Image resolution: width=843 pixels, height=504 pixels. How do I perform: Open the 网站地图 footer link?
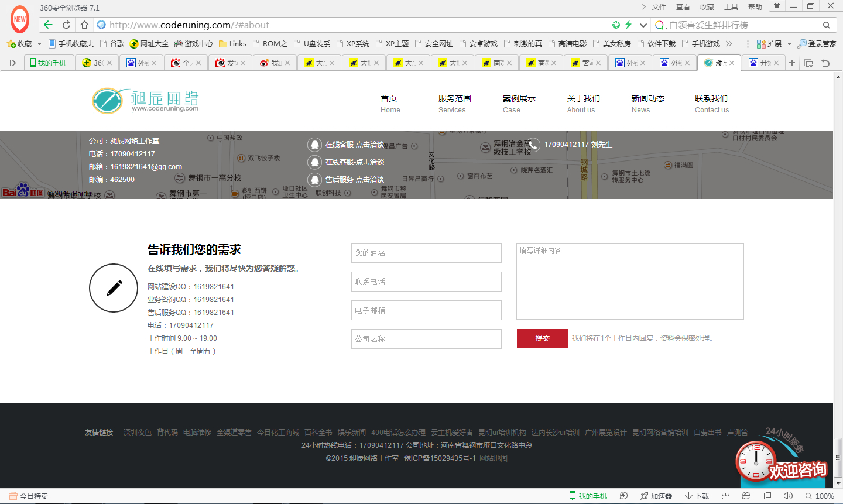[x=494, y=458]
